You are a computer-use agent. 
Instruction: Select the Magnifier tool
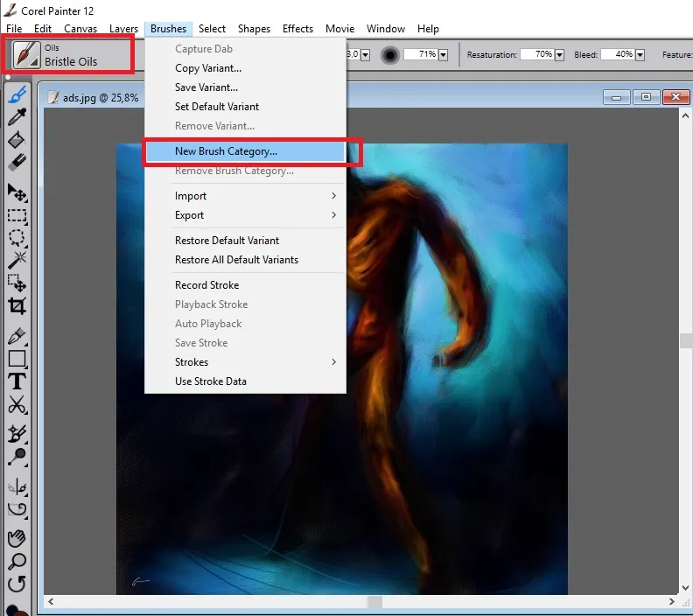tap(17, 561)
